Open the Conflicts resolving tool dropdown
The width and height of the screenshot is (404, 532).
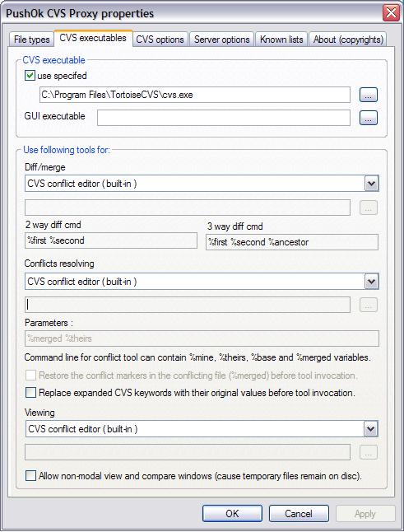pos(371,282)
